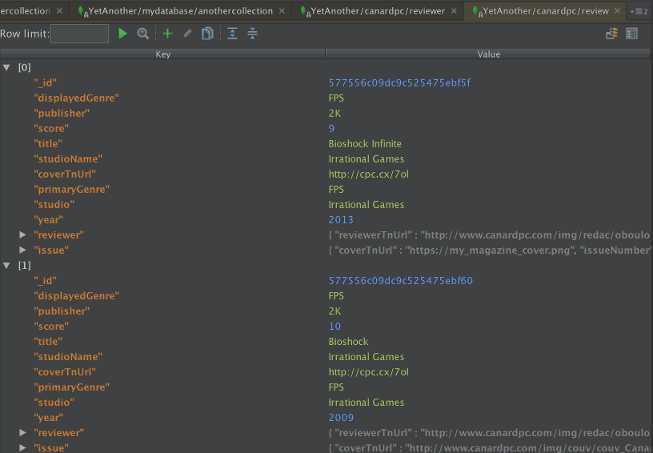Click the collapse all nodes icon

point(252,33)
